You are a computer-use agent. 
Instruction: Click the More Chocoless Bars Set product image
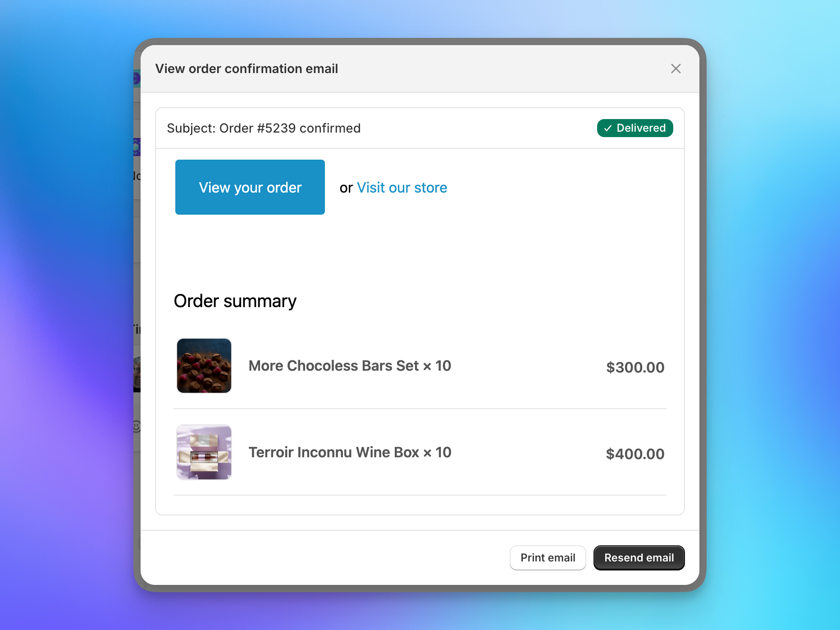point(204,366)
